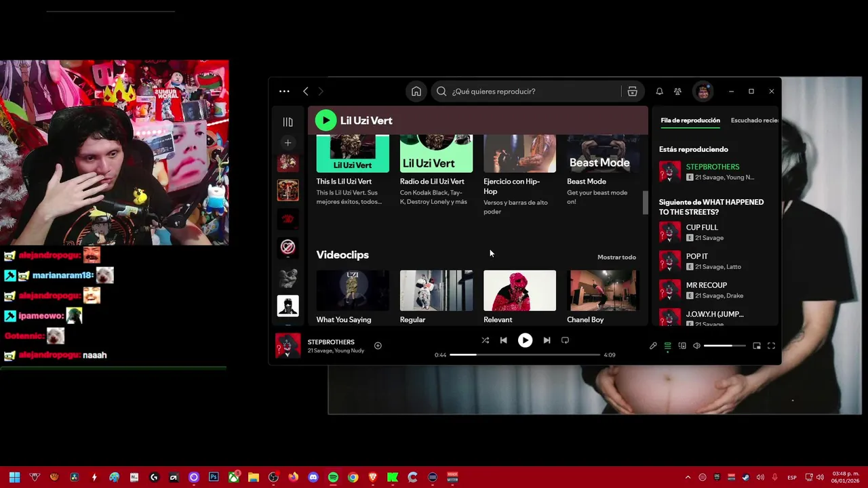Open OBS Studio taskbar icon
This screenshot has width=868, height=488.
[273, 477]
